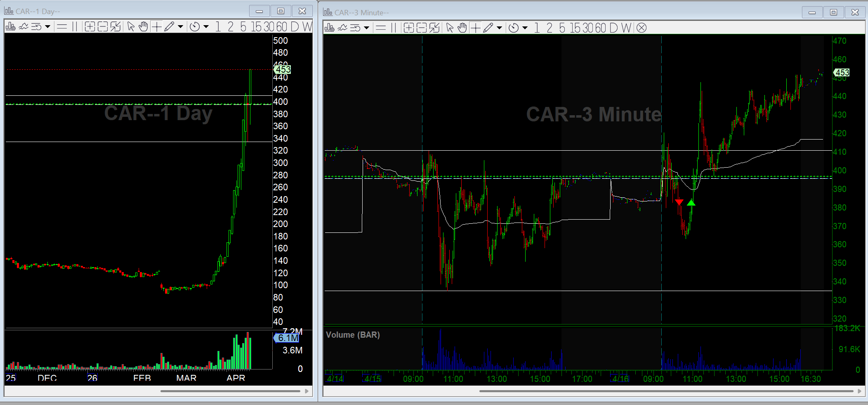Click the green up-triangle marker on 3 Minute chart

tap(691, 202)
